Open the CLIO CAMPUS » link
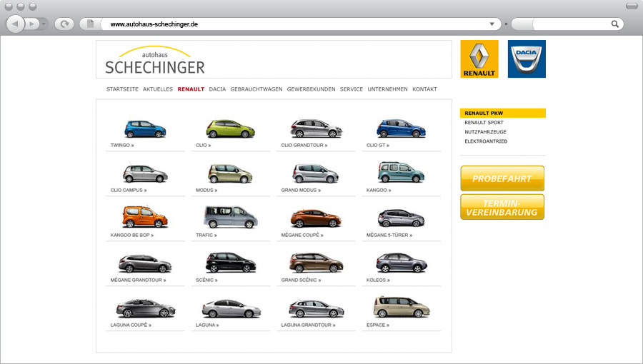 click(x=129, y=191)
